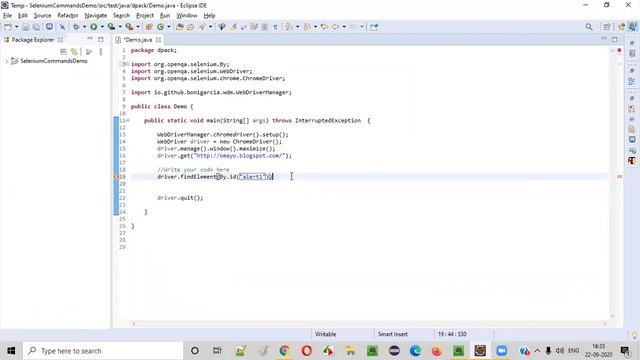The width and height of the screenshot is (640, 360).
Task: Click the Writable status field
Action: pyautogui.click(x=325, y=334)
